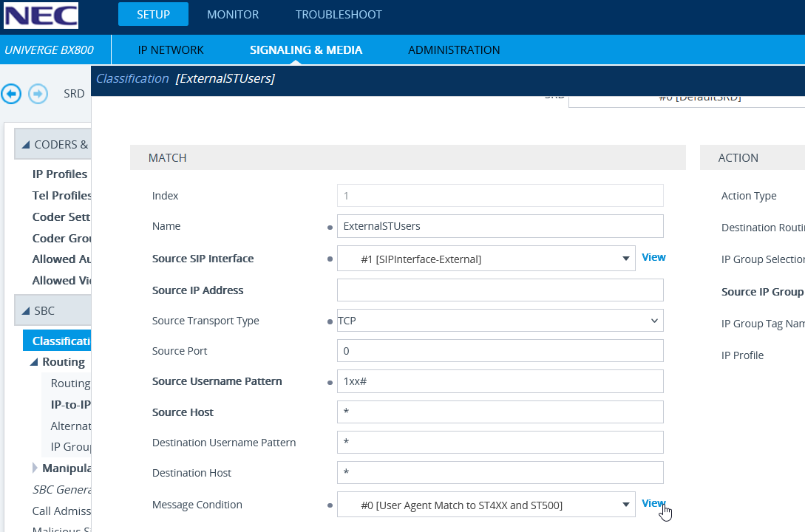
Task: Open the Message Condition dropdown
Action: (486, 505)
